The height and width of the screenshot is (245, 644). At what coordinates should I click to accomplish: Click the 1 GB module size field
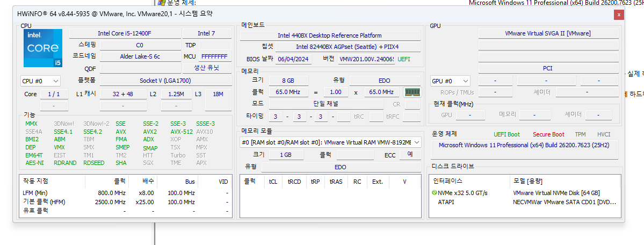pyautogui.click(x=287, y=155)
